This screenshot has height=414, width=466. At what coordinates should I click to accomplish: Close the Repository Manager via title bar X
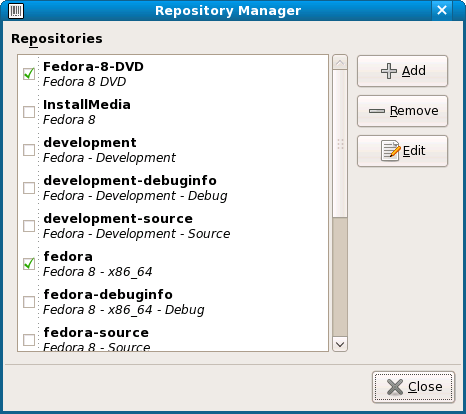[x=442, y=10]
